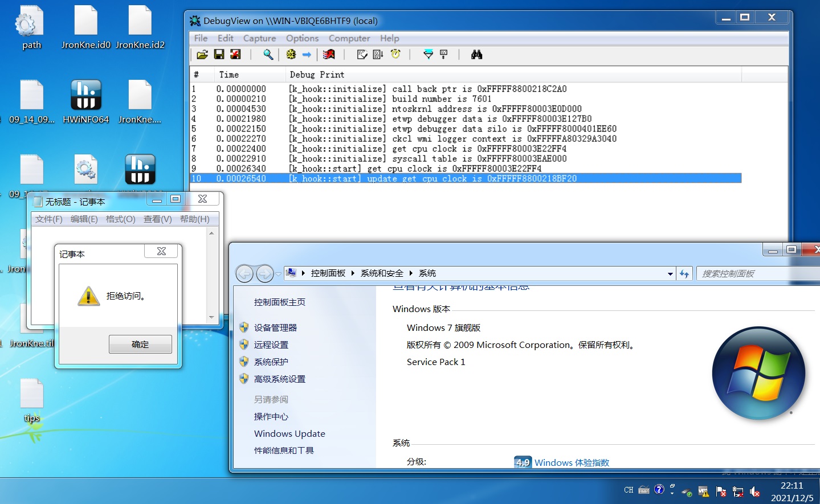The width and height of the screenshot is (820, 504).
Task: Open 操作中心 link
Action: point(271,417)
